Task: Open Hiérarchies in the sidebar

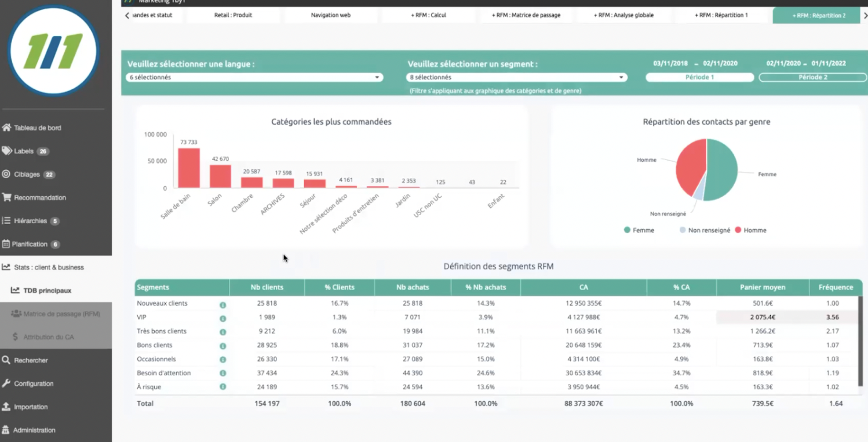Action: [30, 220]
